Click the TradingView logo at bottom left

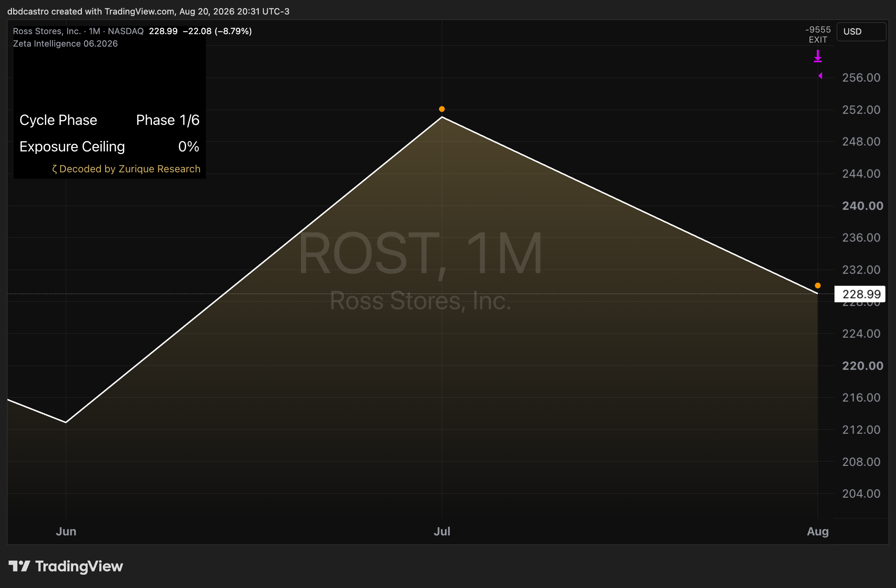click(x=66, y=566)
